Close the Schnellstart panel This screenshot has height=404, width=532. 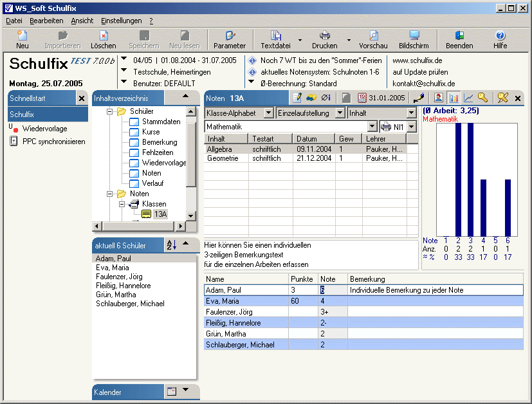[82, 98]
